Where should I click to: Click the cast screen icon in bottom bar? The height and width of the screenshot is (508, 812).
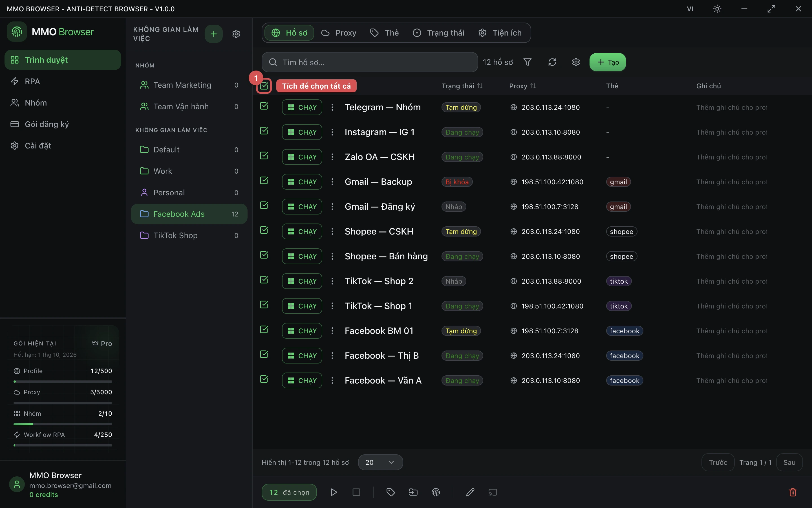(493, 492)
